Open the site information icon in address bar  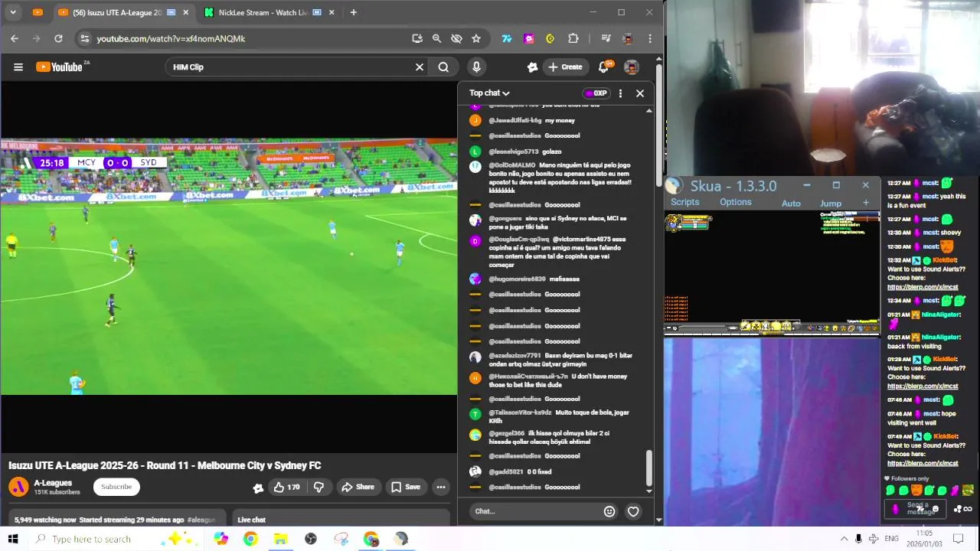click(84, 38)
